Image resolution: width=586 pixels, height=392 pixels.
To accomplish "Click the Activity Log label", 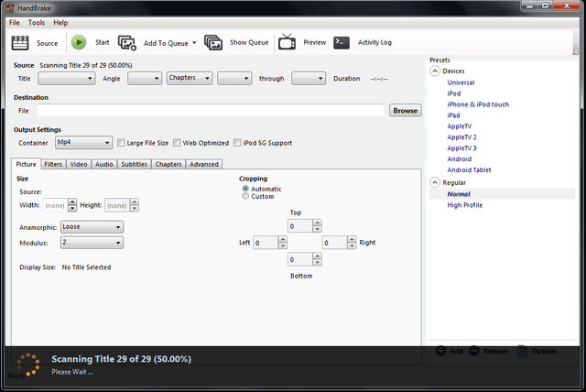I will pyautogui.click(x=374, y=43).
